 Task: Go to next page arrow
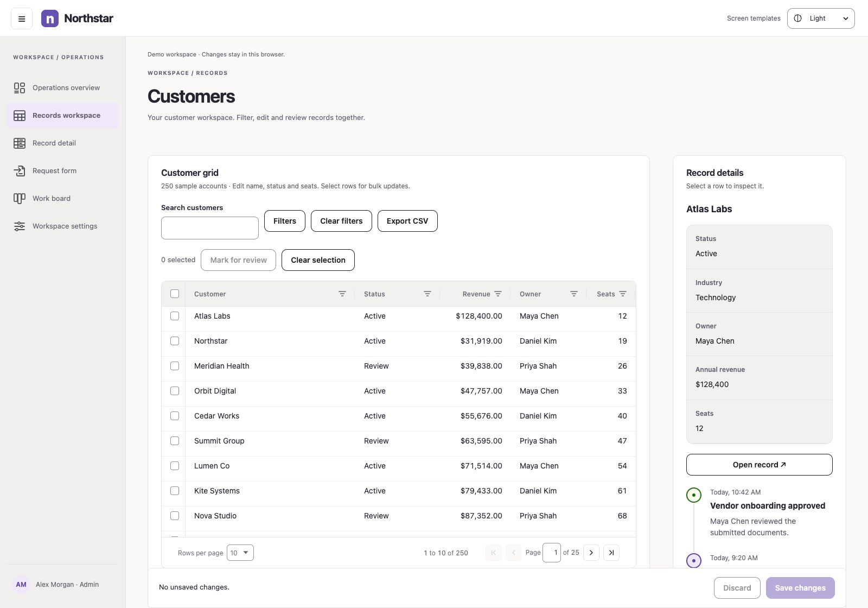point(591,553)
